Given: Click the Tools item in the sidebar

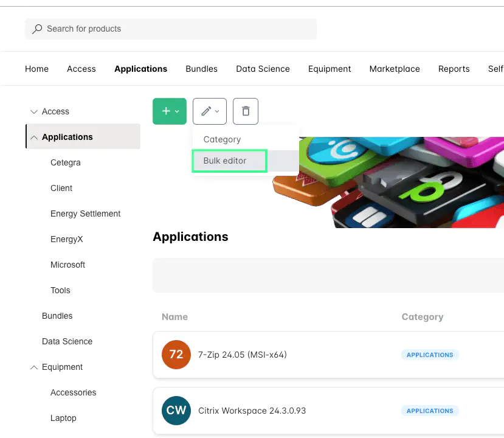Looking at the screenshot, I should [60, 290].
